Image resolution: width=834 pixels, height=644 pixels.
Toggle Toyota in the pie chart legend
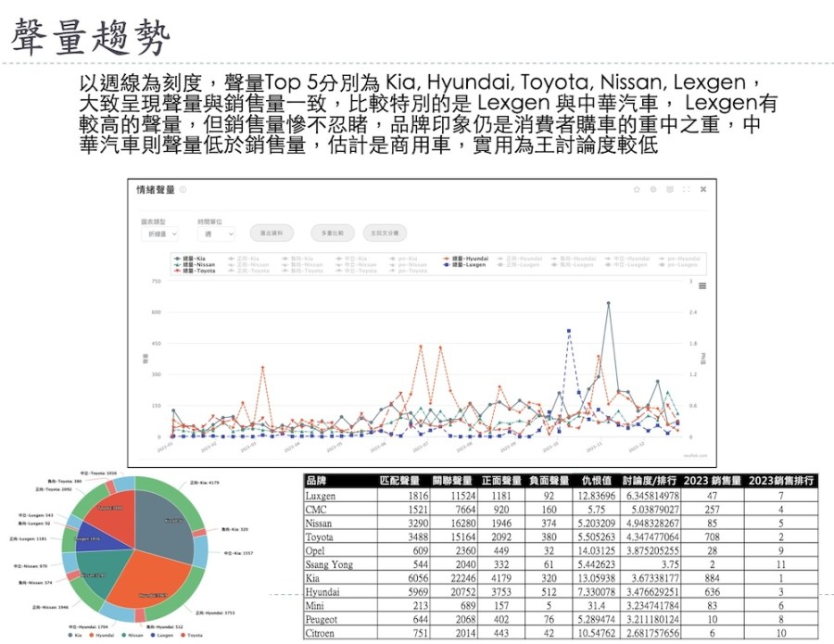192,635
